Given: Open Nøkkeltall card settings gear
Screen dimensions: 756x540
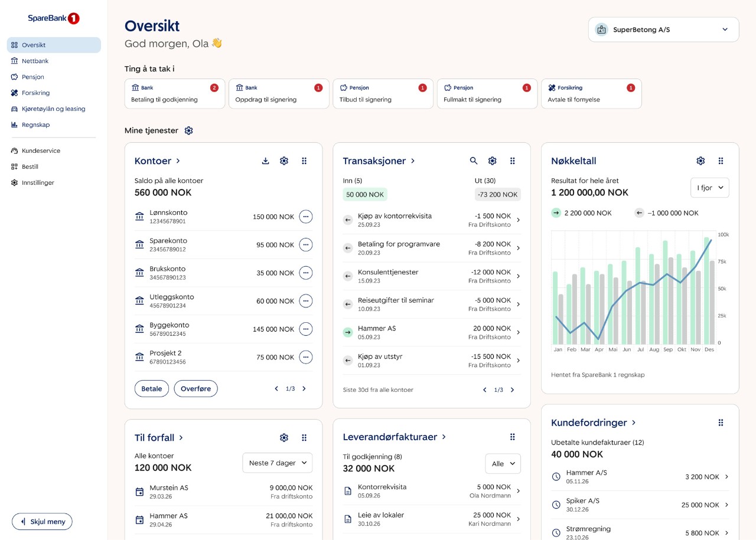Looking at the screenshot, I should click(x=700, y=161).
